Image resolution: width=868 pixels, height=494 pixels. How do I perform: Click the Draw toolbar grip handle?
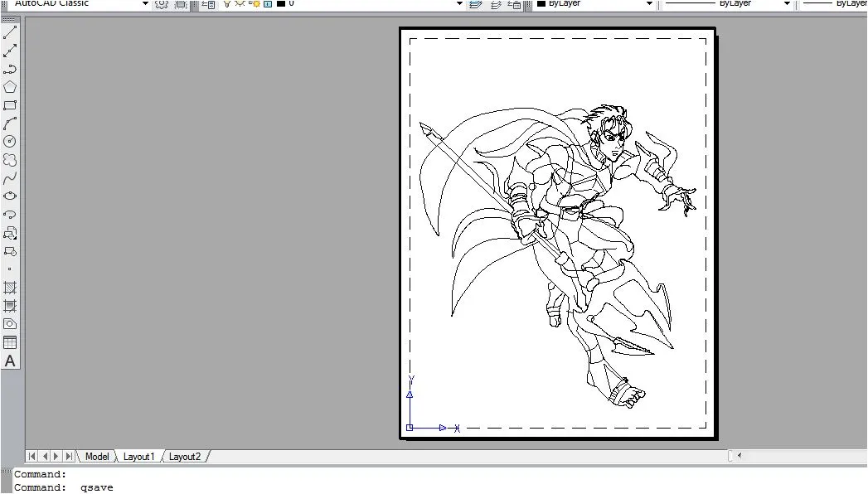pos(10,20)
